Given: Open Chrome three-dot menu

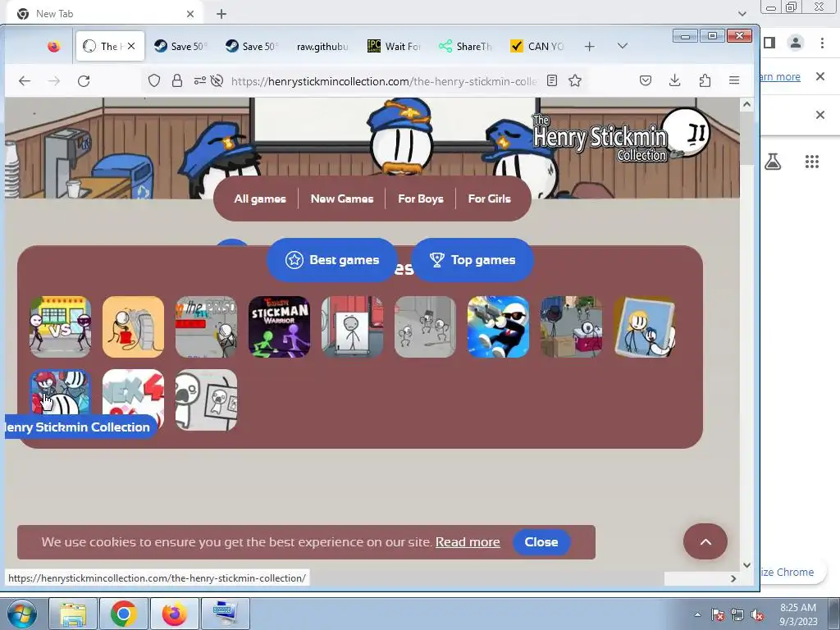Looking at the screenshot, I should [x=822, y=43].
